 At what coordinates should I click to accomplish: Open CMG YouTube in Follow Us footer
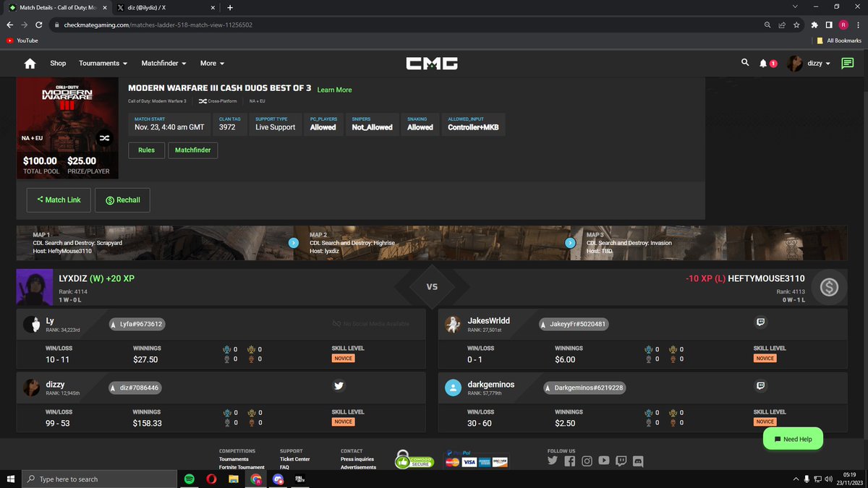click(604, 461)
